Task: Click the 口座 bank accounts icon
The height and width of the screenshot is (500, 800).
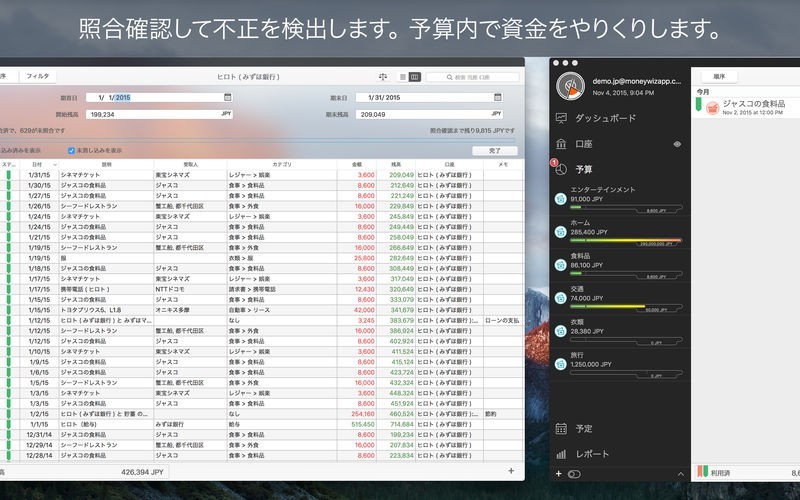Action: [x=562, y=144]
